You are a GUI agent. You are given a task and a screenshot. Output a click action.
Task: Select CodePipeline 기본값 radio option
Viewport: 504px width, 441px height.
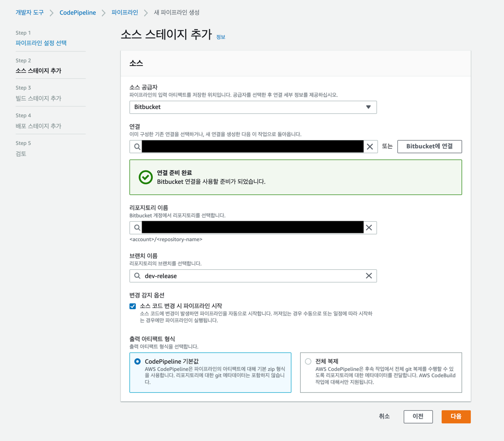[138, 361]
